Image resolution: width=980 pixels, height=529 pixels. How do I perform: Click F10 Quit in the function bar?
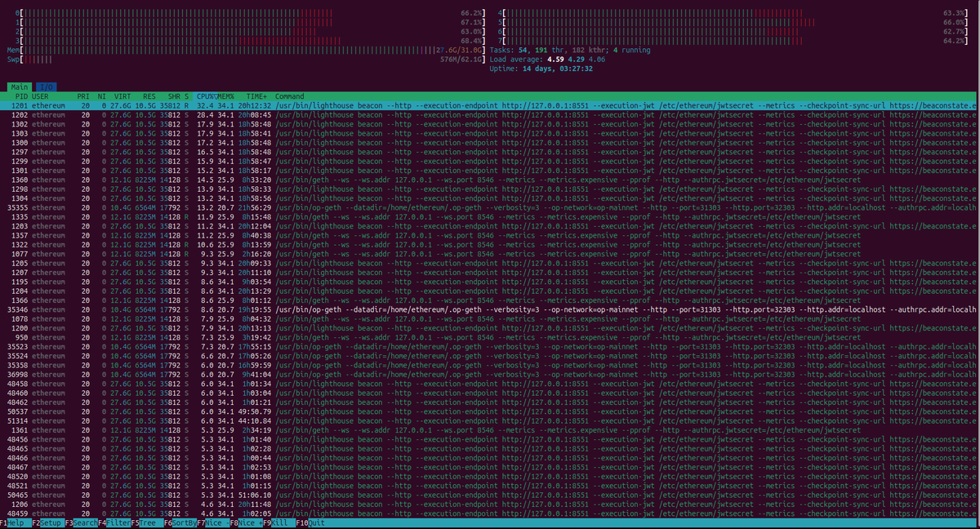[x=311, y=522]
